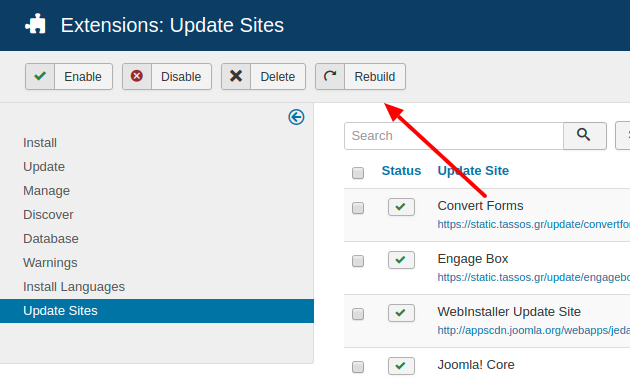Click into the Search input field
This screenshot has height=379, width=630.
[x=454, y=136]
